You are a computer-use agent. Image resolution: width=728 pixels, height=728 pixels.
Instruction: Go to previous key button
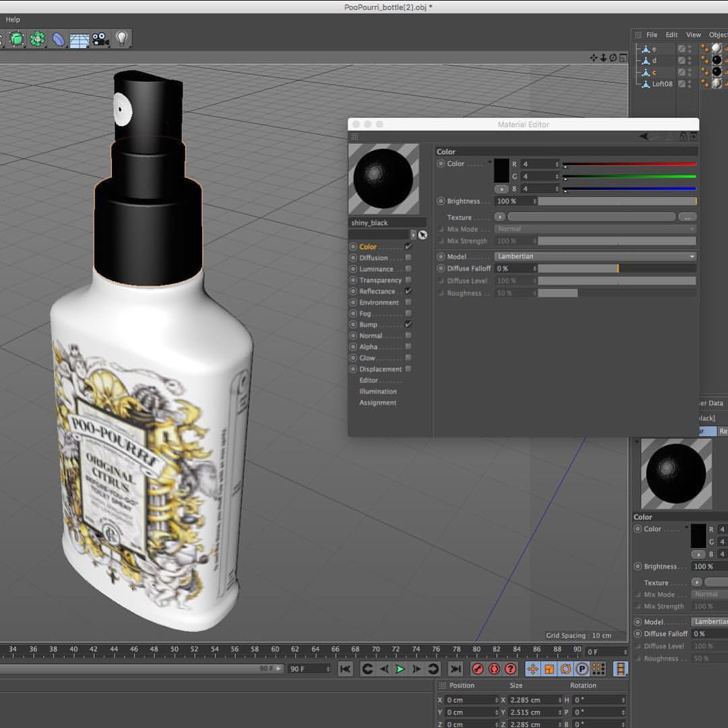coord(367,669)
